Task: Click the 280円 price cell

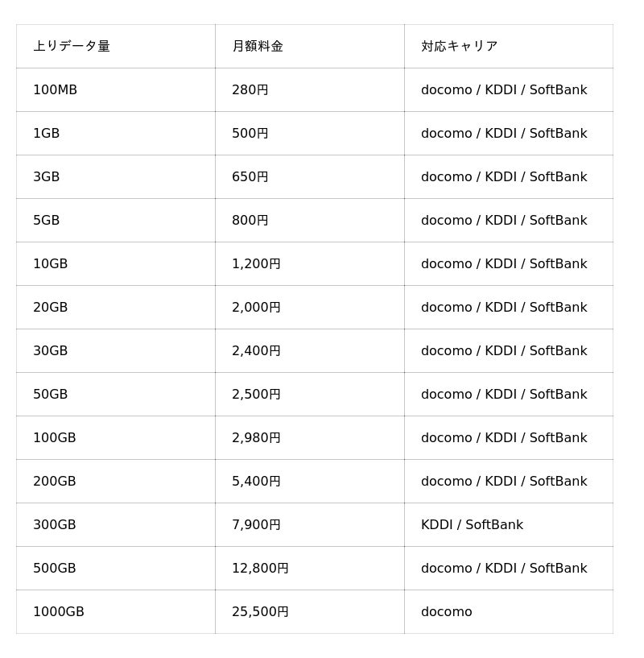Action: click(x=310, y=90)
